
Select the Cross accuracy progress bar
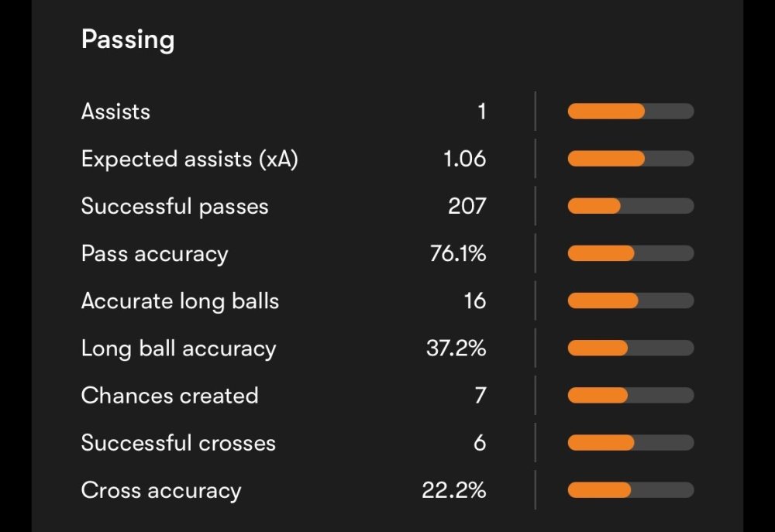click(x=630, y=491)
